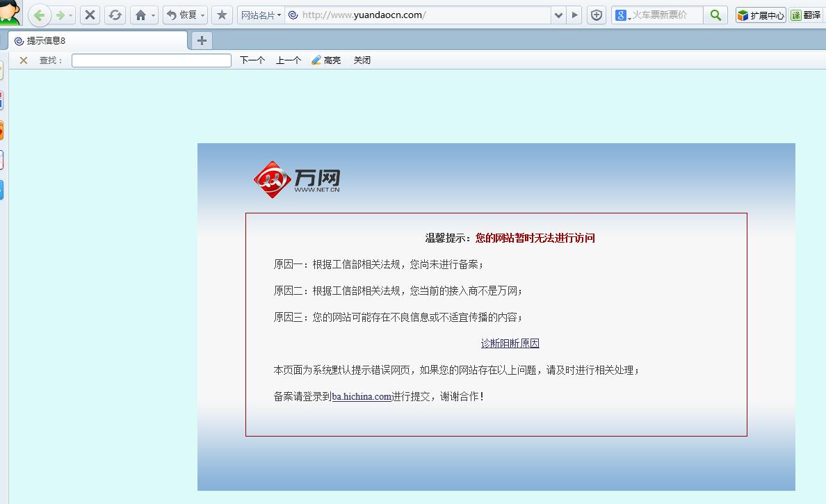Screen dimensions: 826x504
Task: Click the line starting 原因一：根据工信部相关法规
Action: click(378, 264)
